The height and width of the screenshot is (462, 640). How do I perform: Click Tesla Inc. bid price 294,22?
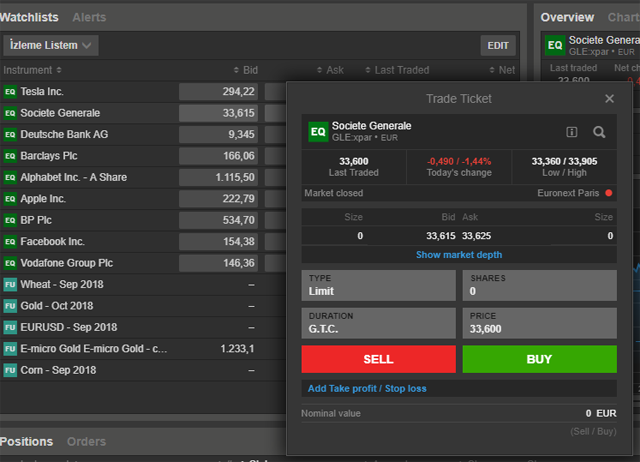pyautogui.click(x=218, y=92)
